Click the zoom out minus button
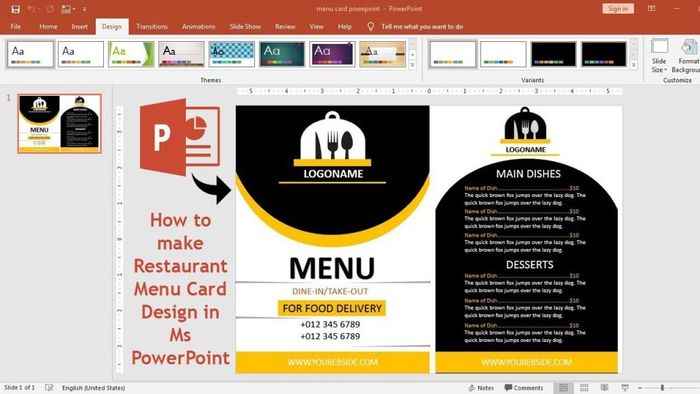 (x=640, y=388)
